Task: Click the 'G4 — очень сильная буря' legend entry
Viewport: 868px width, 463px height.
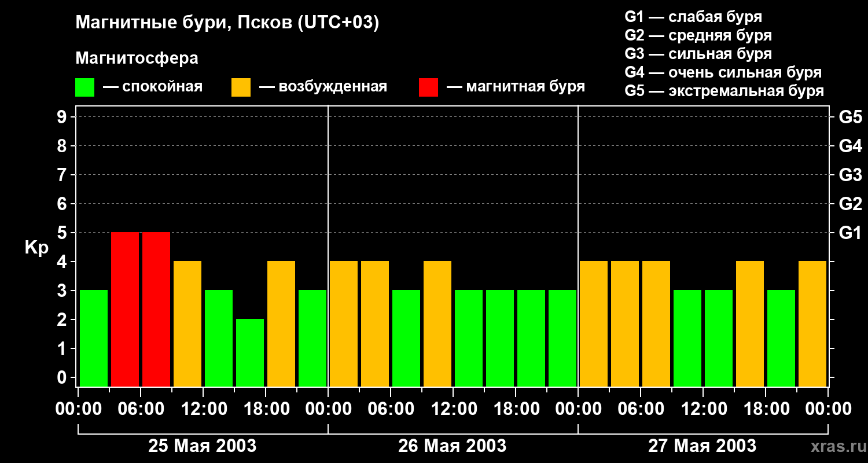Action: click(723, 73)
